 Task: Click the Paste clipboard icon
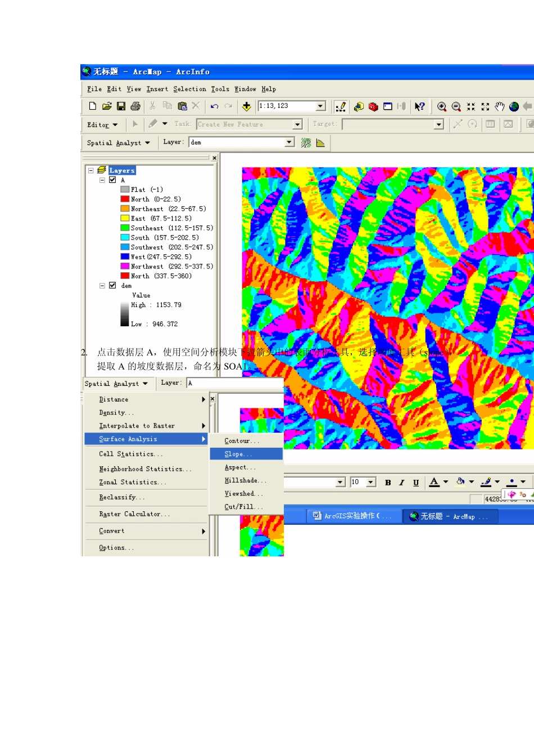(182, 106)
